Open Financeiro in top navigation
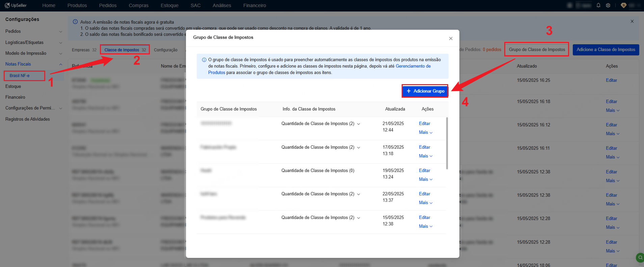 (255, 5)
